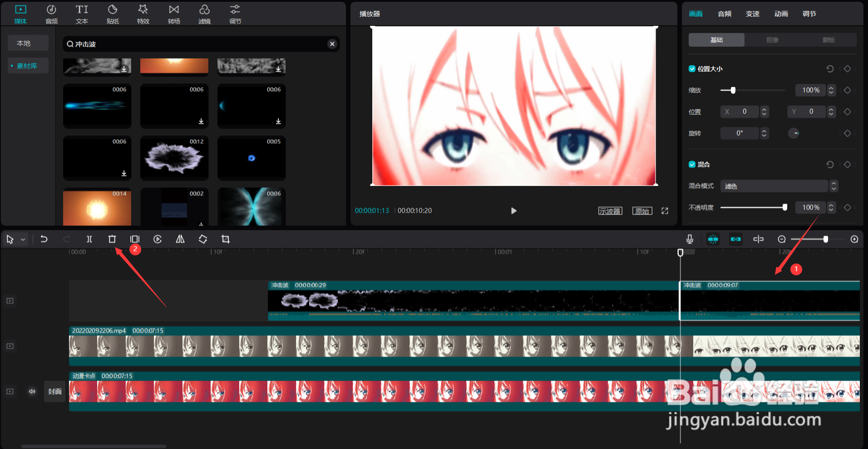This screenshot has height=449, width=868.
Task: Adjust the 缩放 scale slider
Action: [x=733, y=90]
